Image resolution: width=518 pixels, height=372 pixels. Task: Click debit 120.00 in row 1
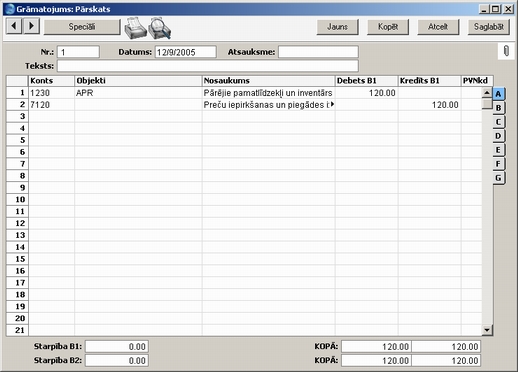coord(366,93)
